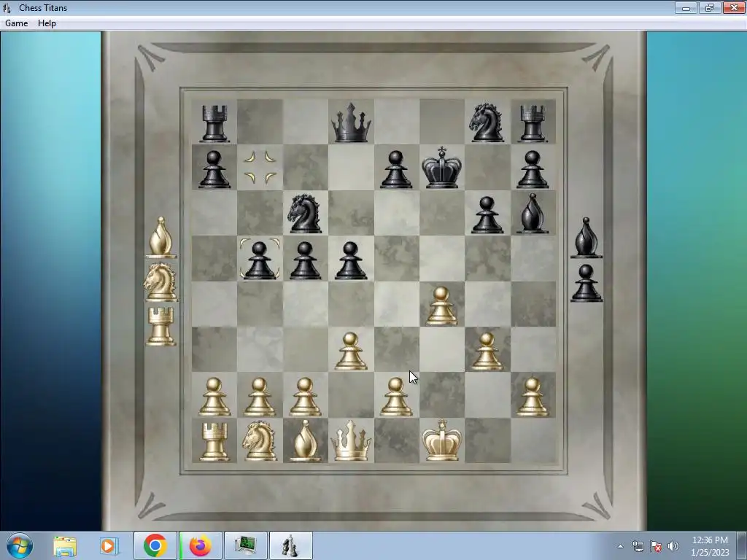Select the white pawn on h2
The height and width of the screenshot is (560, 747).
click(532, 397)
